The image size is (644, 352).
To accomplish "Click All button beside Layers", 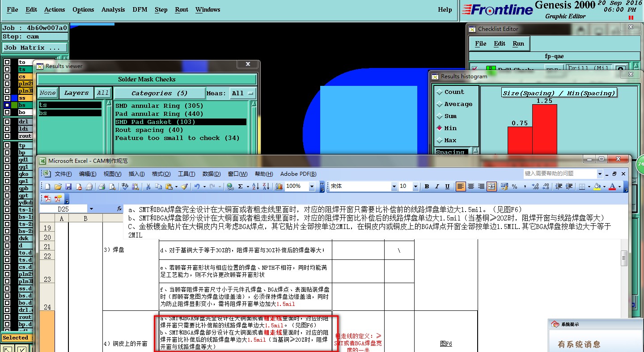I will point(103,93).
